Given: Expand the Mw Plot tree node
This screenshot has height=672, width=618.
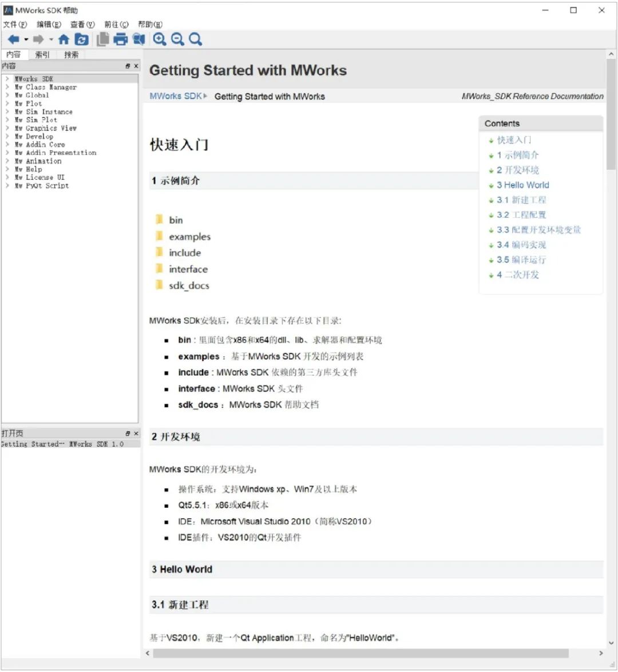Looking at the screenshot, I should [7, 104].
